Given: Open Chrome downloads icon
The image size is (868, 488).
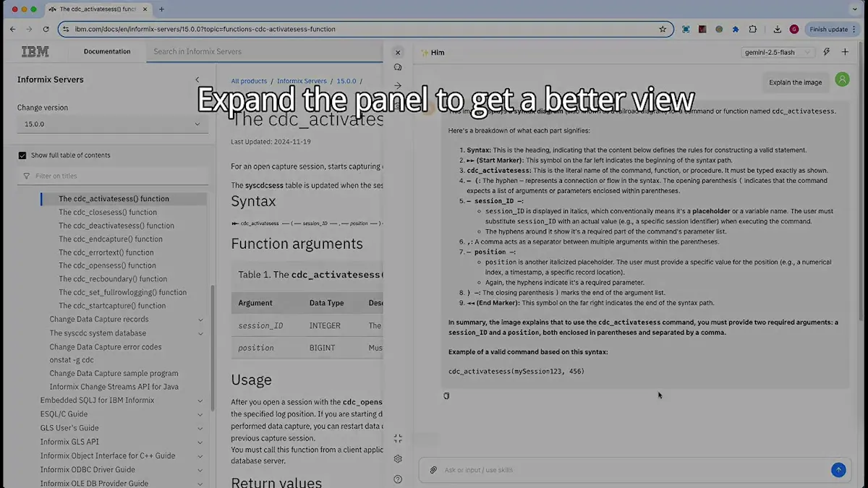Looking at the screenshot, I should point(777,29).
